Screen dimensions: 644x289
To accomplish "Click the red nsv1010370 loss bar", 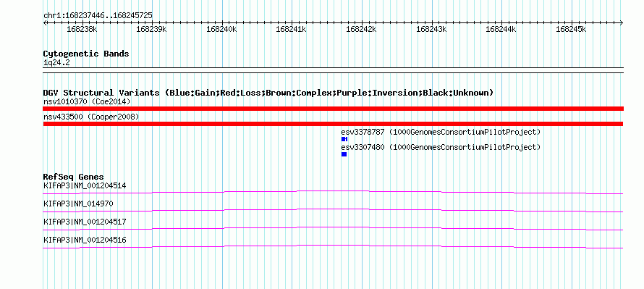I will 334,109.
